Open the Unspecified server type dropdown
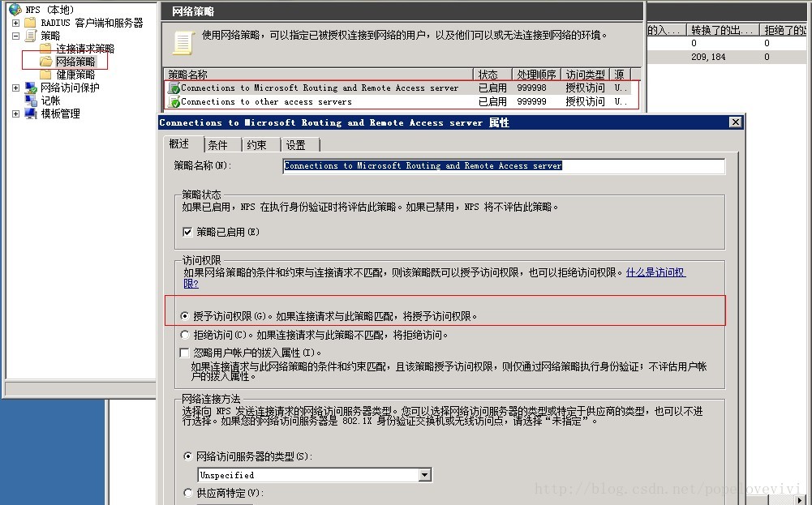The image size is (812, 505). tap(424, 475)
